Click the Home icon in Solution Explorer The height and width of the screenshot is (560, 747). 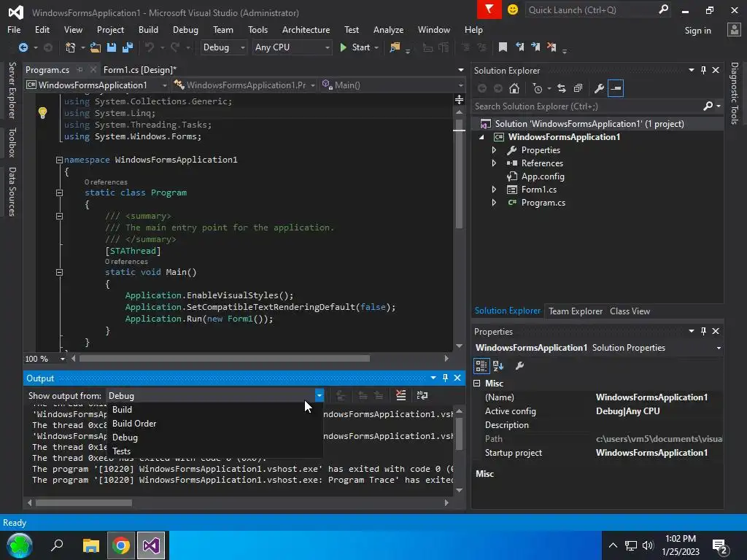[x=514, y=88]
